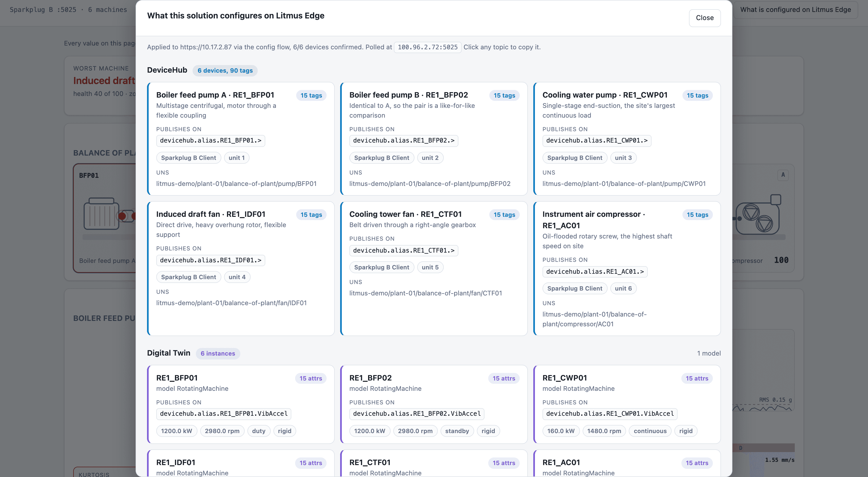Copy topic devicehub.alias.RE1_BFP01.> in DeviceHub

tap(210, 140)
